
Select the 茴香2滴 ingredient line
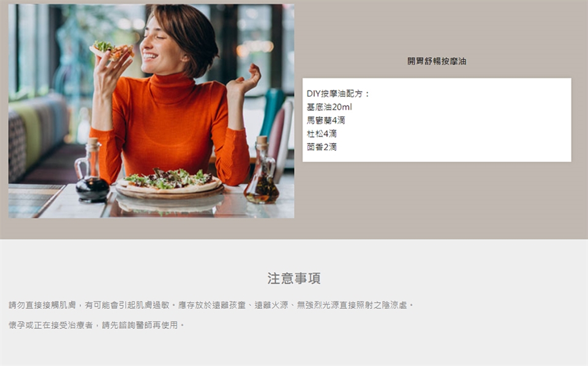322,147
